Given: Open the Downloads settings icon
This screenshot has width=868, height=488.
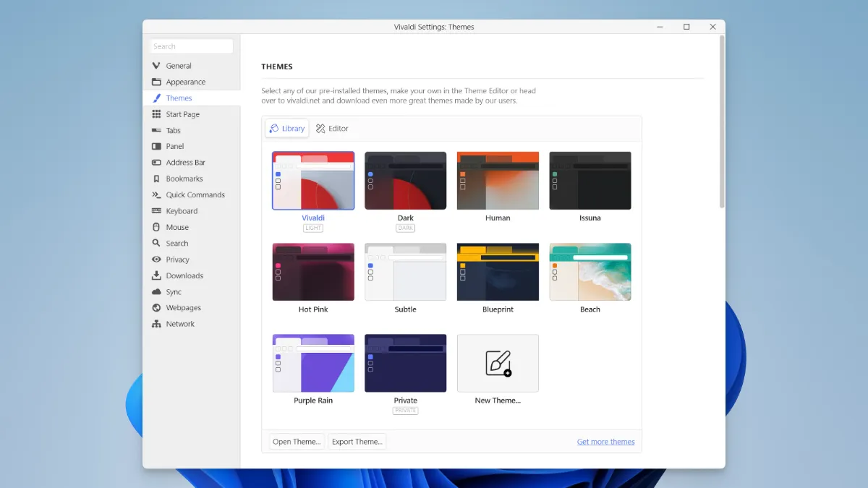Looking at the screenshot, I should pyautogui.click(x=156, y=275).
